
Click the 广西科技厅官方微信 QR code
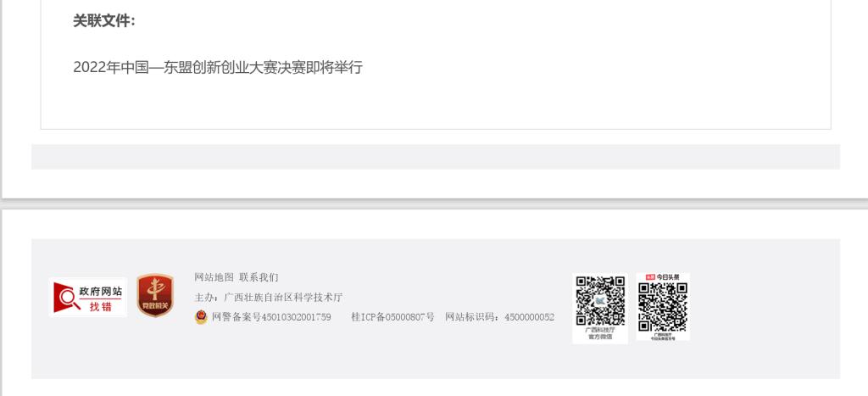[x=600, y=301]
